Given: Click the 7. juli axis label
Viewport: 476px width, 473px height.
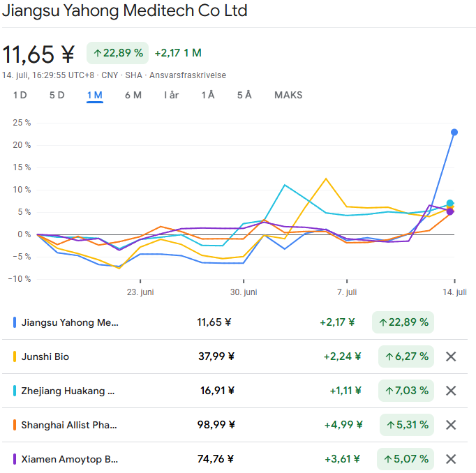Looking at the screenshot, I should [347, 292].
